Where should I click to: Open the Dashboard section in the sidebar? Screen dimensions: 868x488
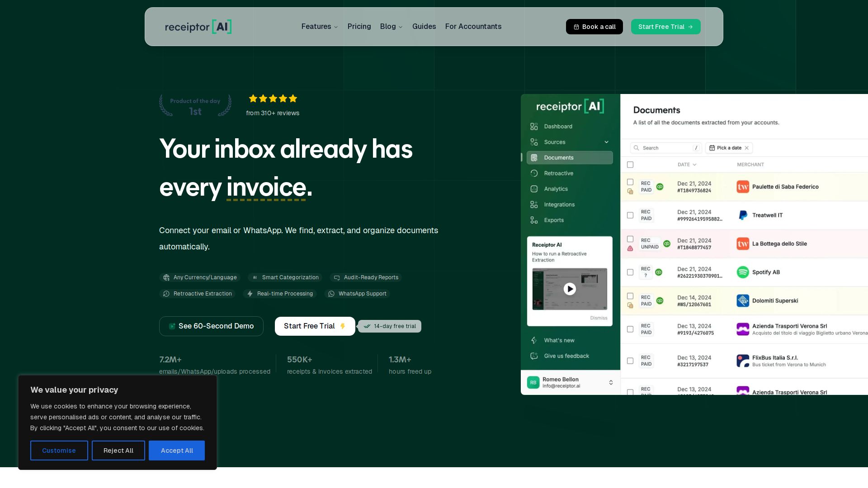point(558,127)
